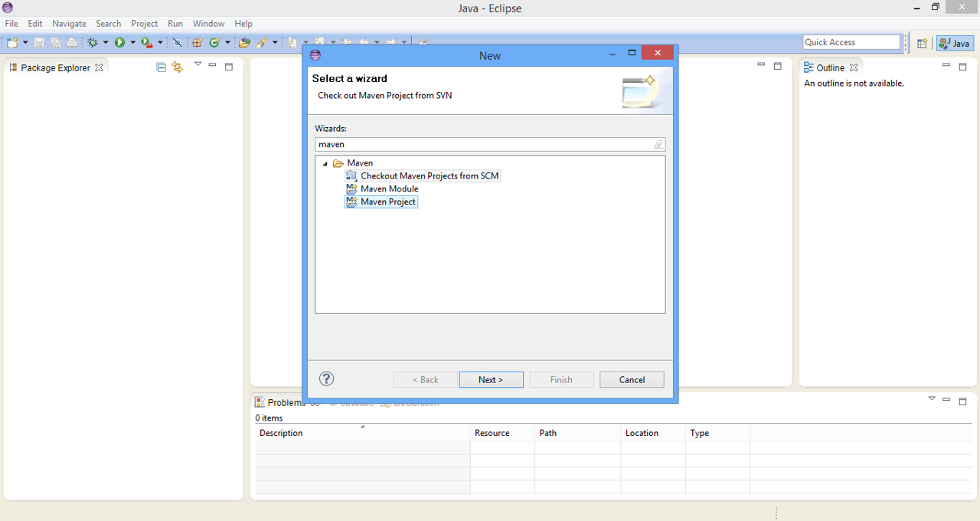
Task: Switch to the Java perspective button
Action: [955, 43]
